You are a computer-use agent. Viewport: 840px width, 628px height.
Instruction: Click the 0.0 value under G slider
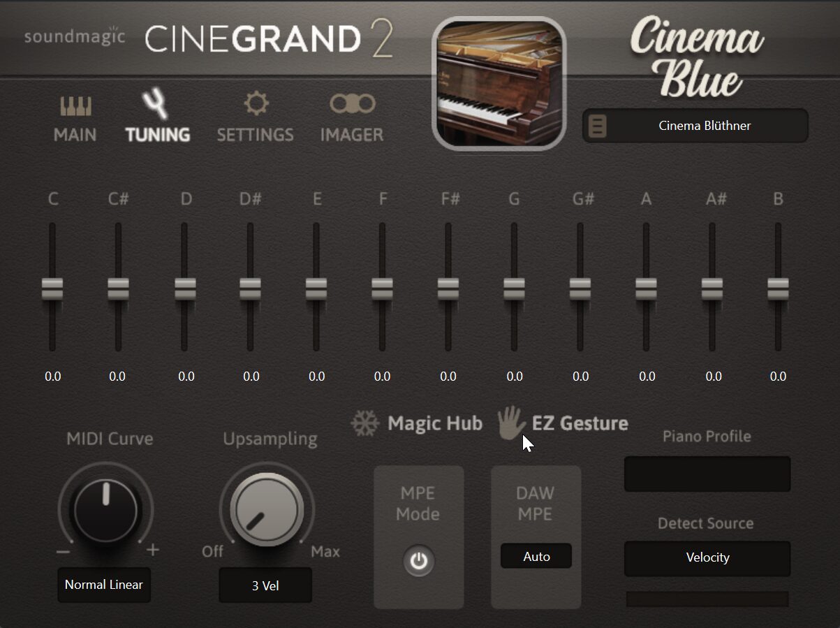(515, 377)
